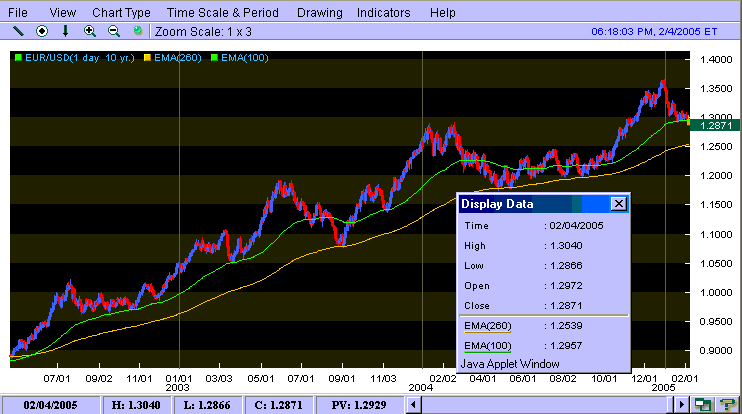742x414 pixels.
Task: Click the Low value 1.2866 in Display Data
Action: click(x=566, y=265)
